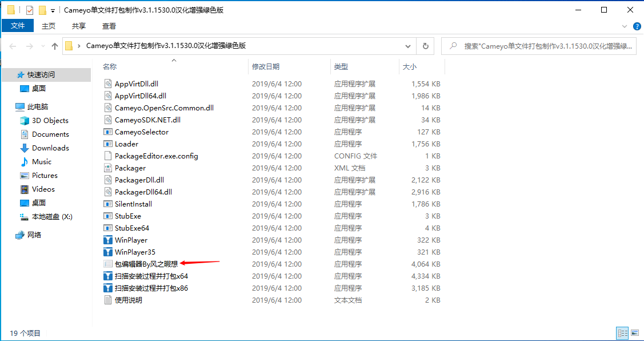This screenshot has height=341, width=644.
Task: Click breadcrumb chevron before folder name
Action: point(78,46)
